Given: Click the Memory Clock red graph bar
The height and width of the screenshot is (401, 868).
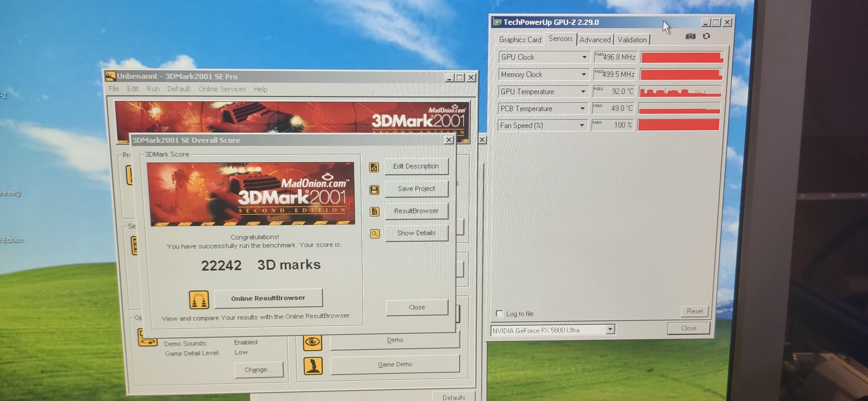Looking at the screenshot, I should pyautogui.click(x=681, y=75).
